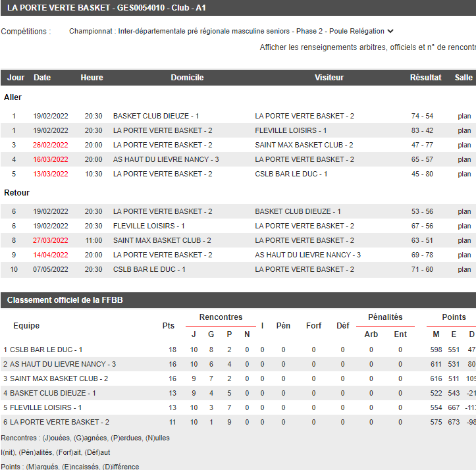
Task: Open 'plan' link for the 65 - 57 match
Action: [x=464, y=159]
